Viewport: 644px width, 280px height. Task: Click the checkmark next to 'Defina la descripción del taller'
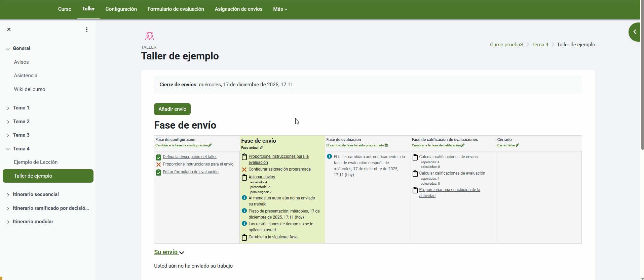[158, 157]
